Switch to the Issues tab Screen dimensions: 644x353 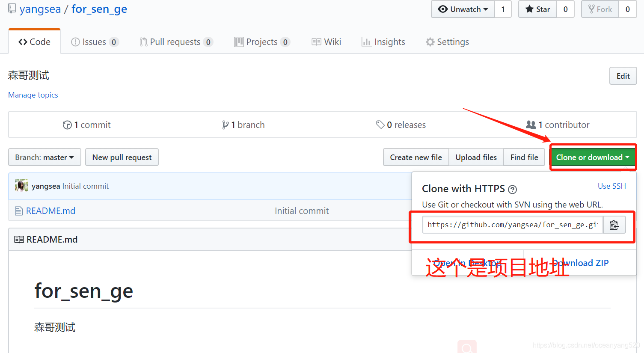(95, 42)
